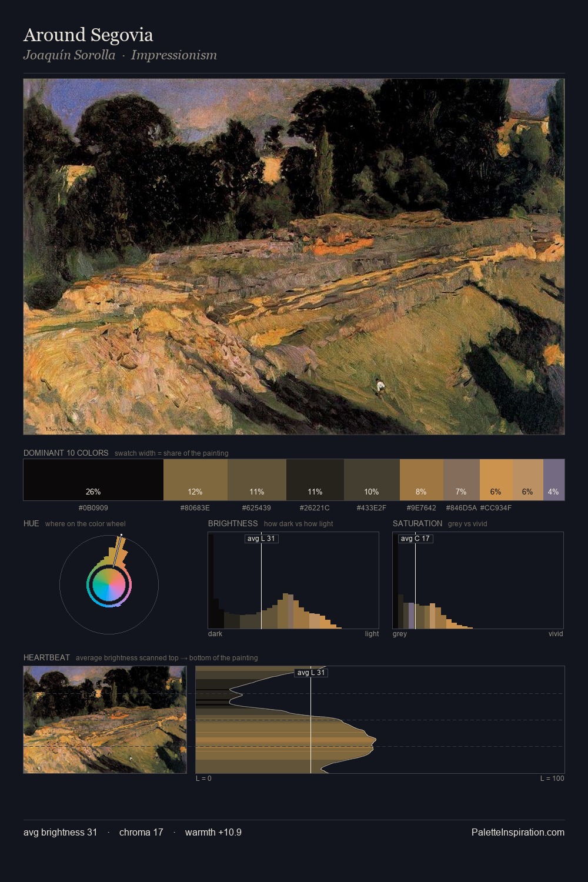Click the chroma 17 footer text
The image size is (588, 882).
tap(141, 833)
